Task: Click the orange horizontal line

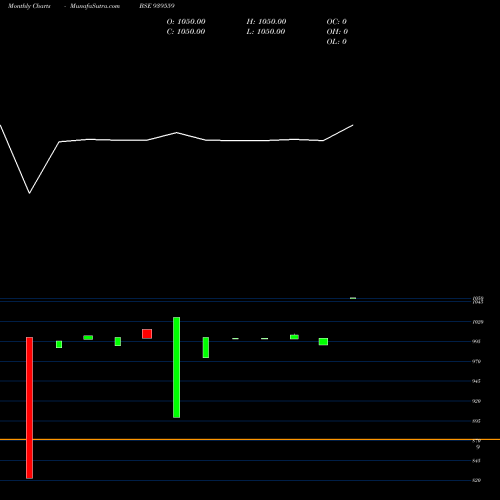Action: point(250,440)
